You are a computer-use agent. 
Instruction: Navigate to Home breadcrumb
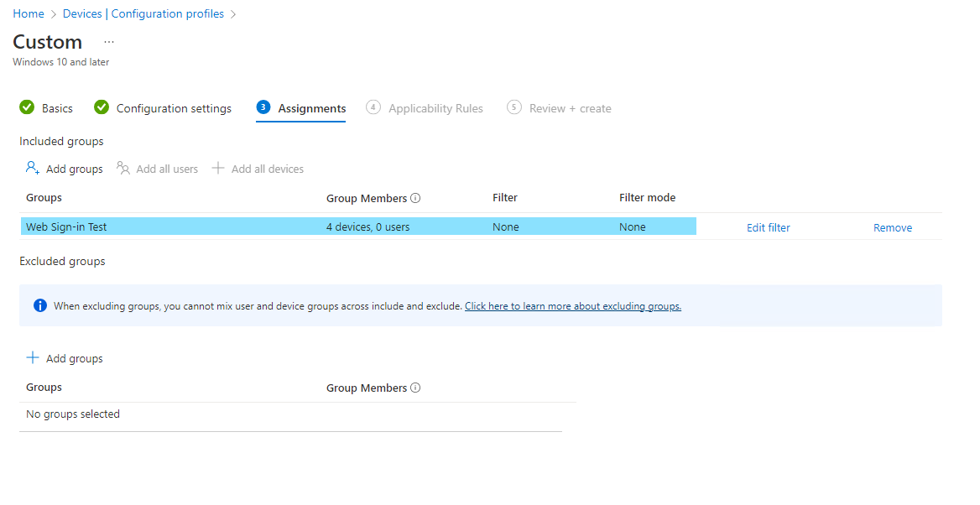[x=29, y=13]
